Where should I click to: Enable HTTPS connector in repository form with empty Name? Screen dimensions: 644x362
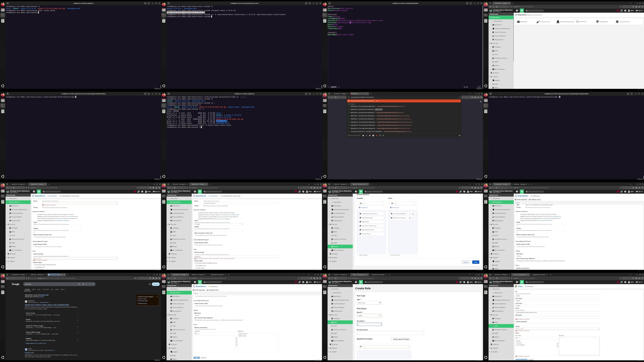pyautogui.click(x=34, y=232)
